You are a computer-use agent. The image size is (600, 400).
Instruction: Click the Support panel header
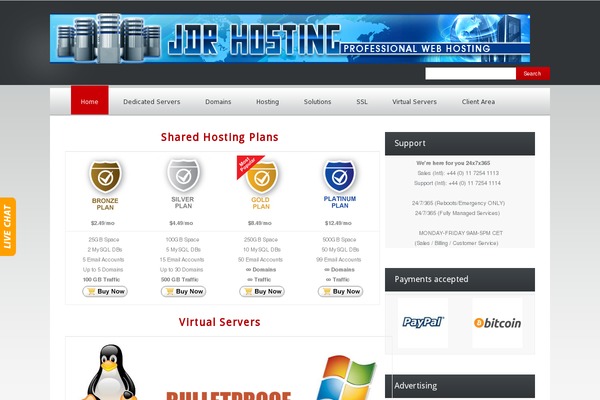460,144
